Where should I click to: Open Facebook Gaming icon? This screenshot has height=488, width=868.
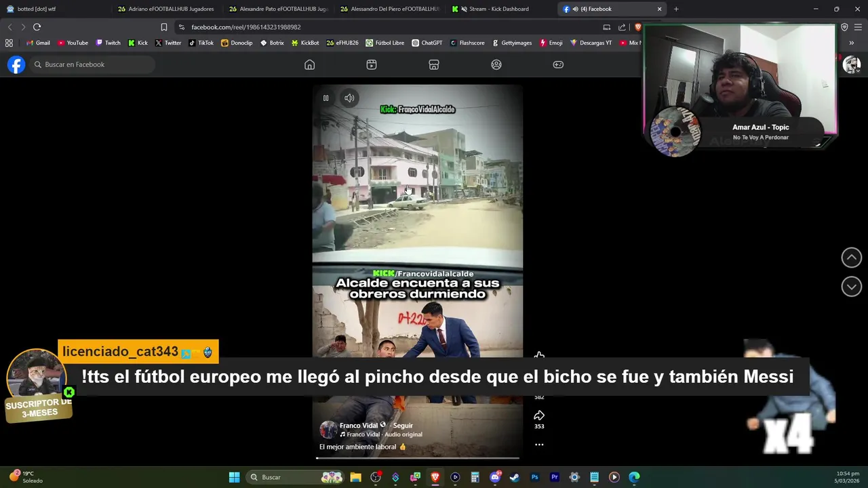(x=558, y=64)
